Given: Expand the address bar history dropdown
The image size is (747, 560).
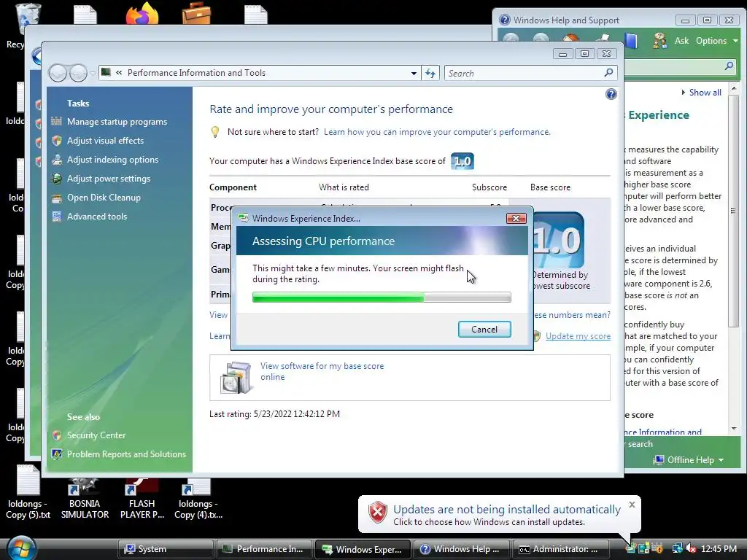Looking at the screenshot, I should (414, 74).
